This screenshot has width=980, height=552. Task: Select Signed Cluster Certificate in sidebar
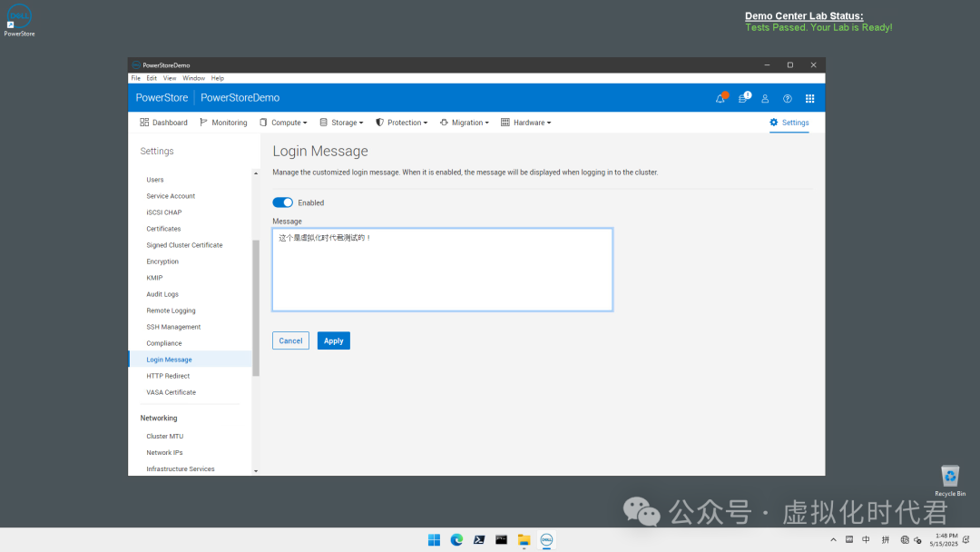(x=184, y=245)
